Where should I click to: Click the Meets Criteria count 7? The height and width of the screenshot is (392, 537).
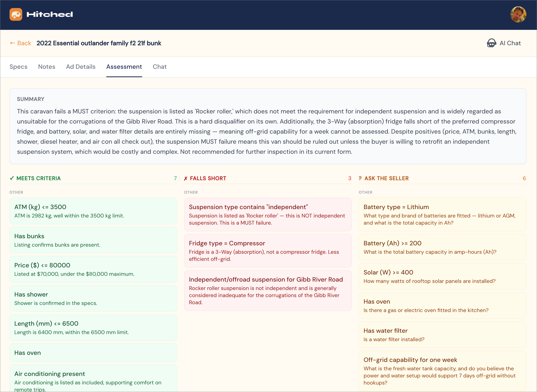click(175, 178)
